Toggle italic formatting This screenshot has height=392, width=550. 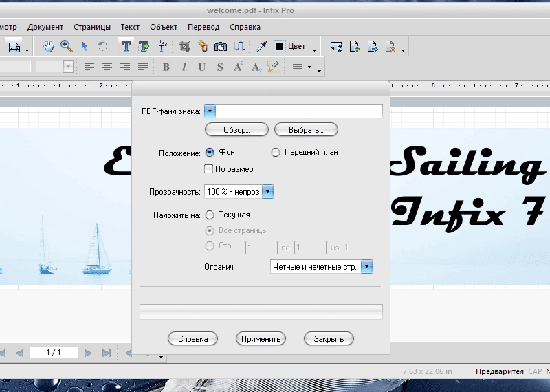pos(184,67)
